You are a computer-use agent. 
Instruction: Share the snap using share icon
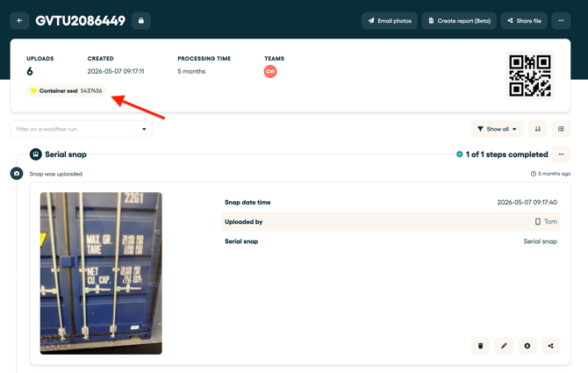(x=550, y=346)
